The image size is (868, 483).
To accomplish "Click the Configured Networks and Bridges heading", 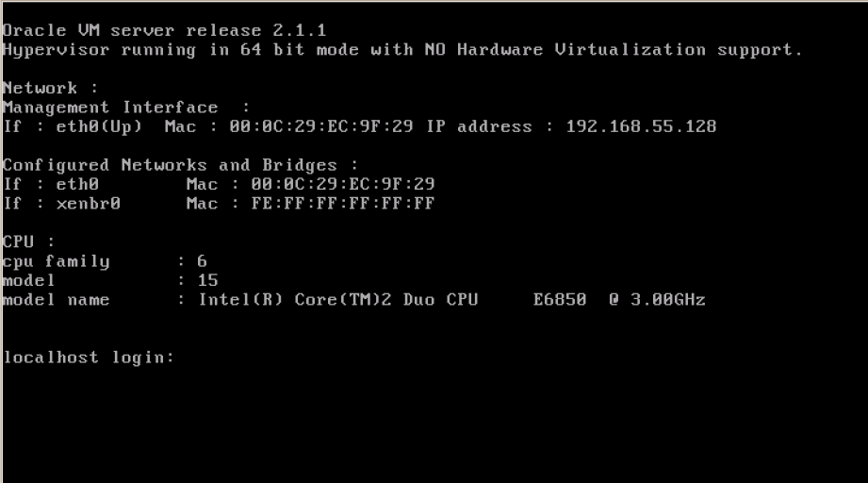I will (180, 166).
